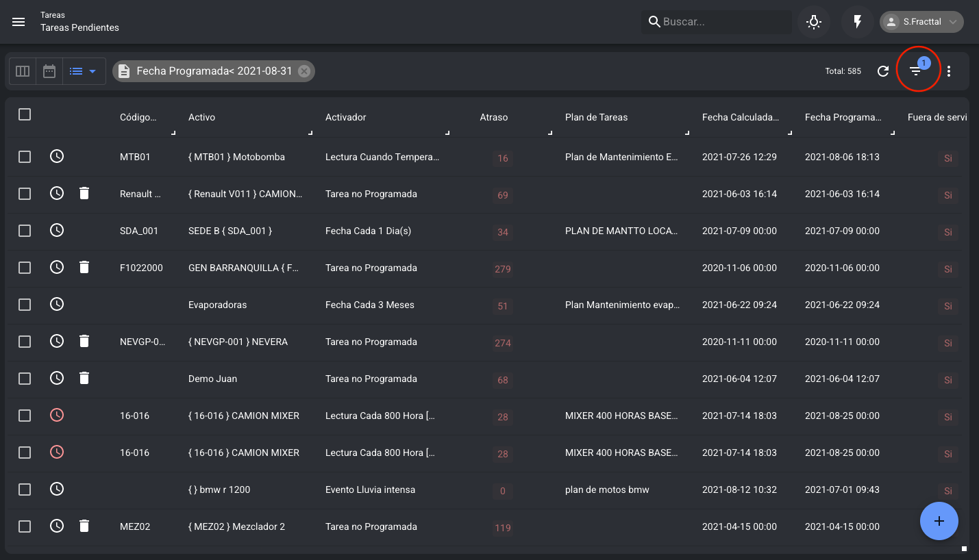The image size is (979, 560).
Task: Switch to kanban column view
Action: (x=23, y=71)
